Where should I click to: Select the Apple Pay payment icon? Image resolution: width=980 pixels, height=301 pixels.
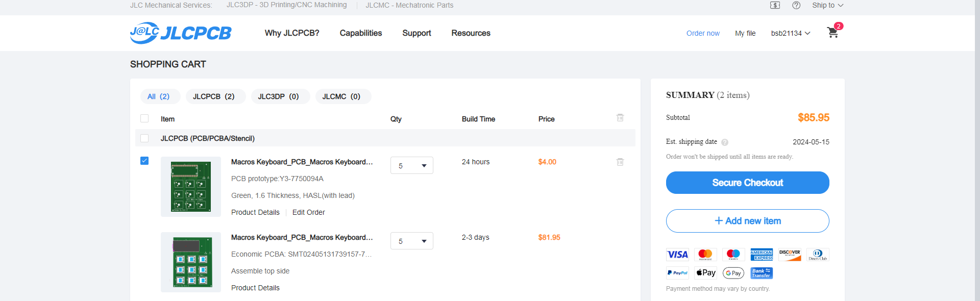[705, 273]
